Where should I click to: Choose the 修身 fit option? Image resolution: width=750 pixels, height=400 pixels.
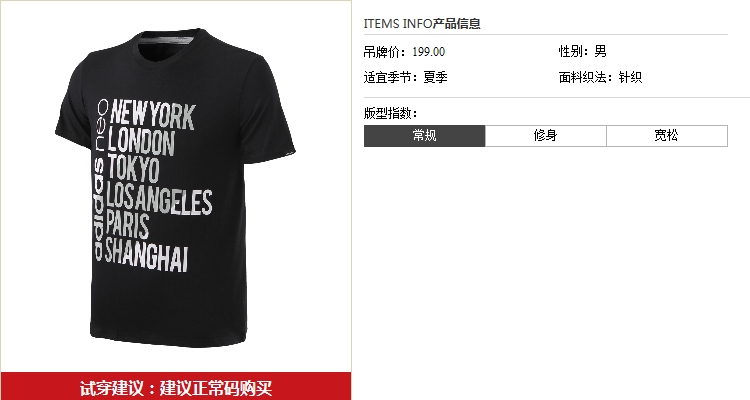tap(545, 136)
